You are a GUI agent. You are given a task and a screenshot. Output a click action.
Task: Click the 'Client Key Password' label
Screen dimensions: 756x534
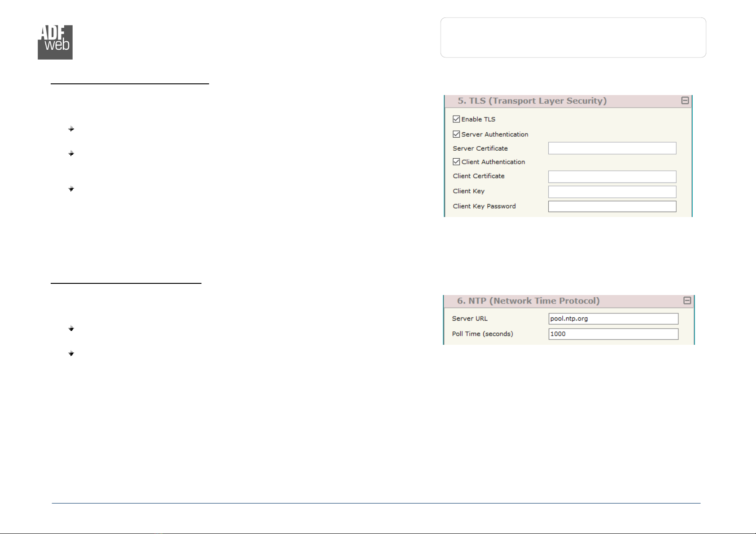tap(484, 206)
